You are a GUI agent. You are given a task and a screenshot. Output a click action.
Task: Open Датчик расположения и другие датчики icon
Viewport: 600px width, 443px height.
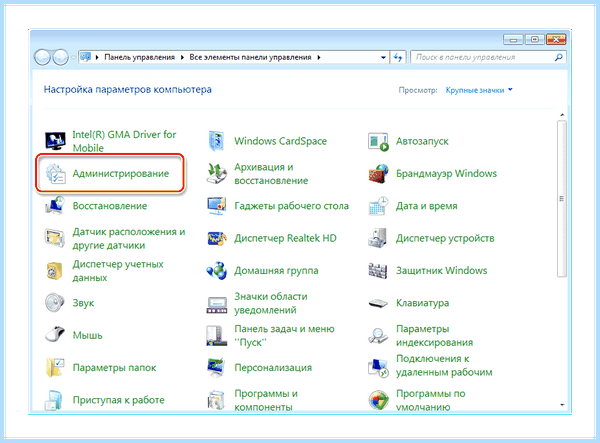(55, 238)
